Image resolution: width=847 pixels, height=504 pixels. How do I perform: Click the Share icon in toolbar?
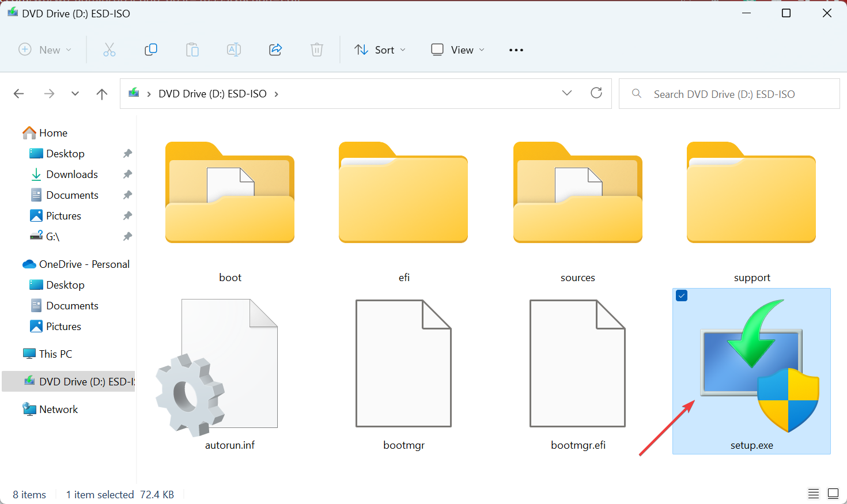click(275, 50)
